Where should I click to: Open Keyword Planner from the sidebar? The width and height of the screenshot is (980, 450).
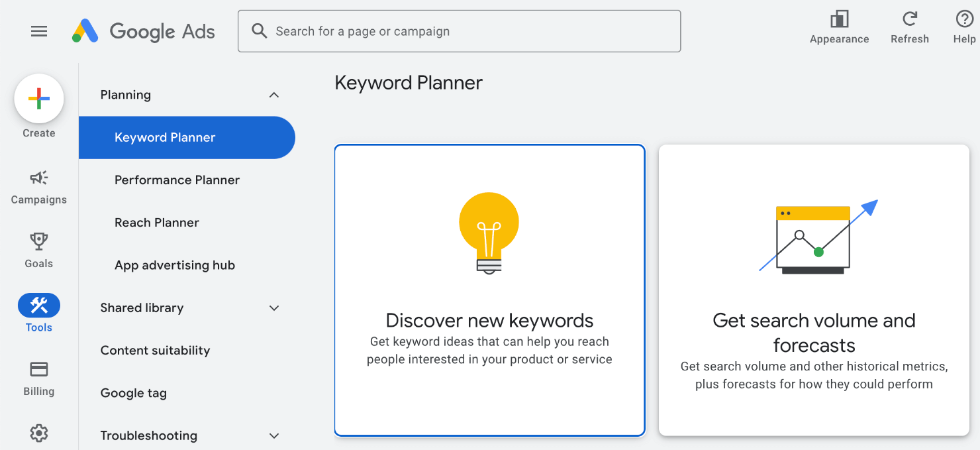click(165, 137)
